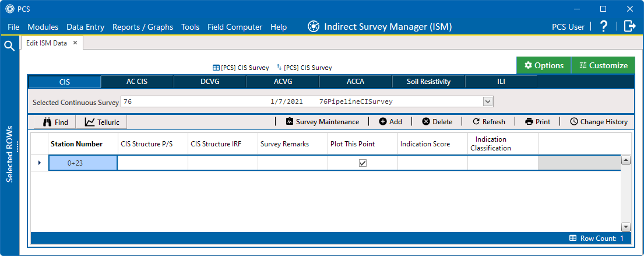Open the help question mark icon

coord(603,27)
